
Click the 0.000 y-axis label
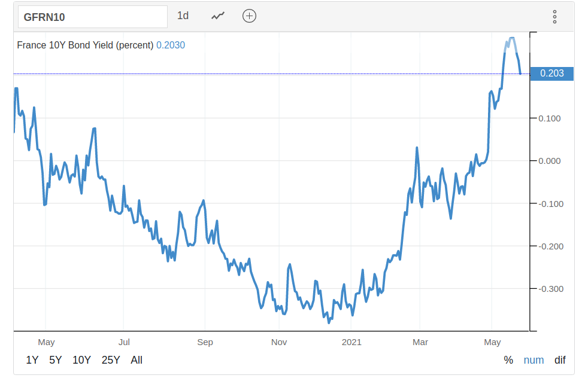pos(549,161)
